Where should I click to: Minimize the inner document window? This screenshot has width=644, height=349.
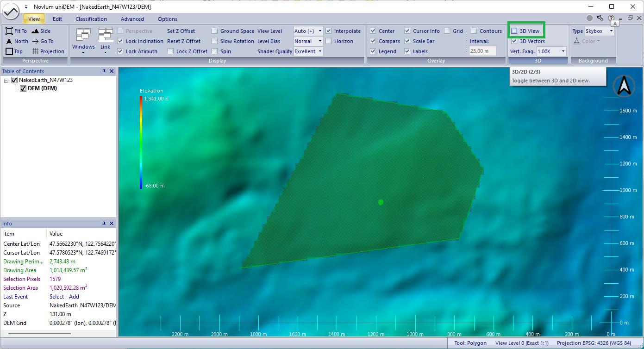pos(621,18)
